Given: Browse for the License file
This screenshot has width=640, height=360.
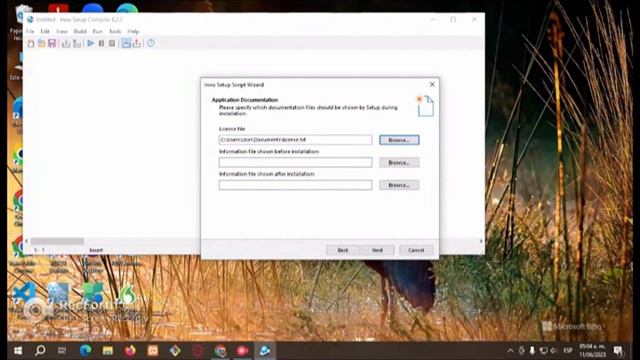Looking at the screenshot, I should point(399,140).
